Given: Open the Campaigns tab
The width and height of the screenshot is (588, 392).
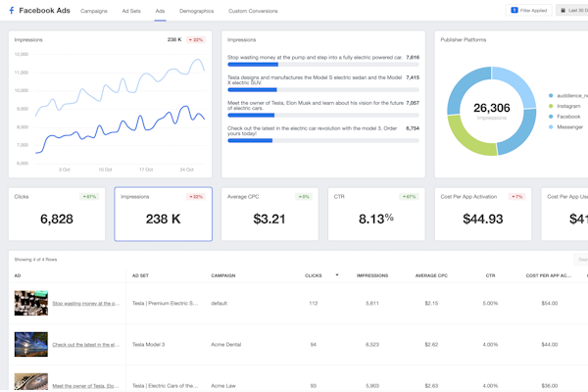Looking at the screenshot, I should pos(94,11).
